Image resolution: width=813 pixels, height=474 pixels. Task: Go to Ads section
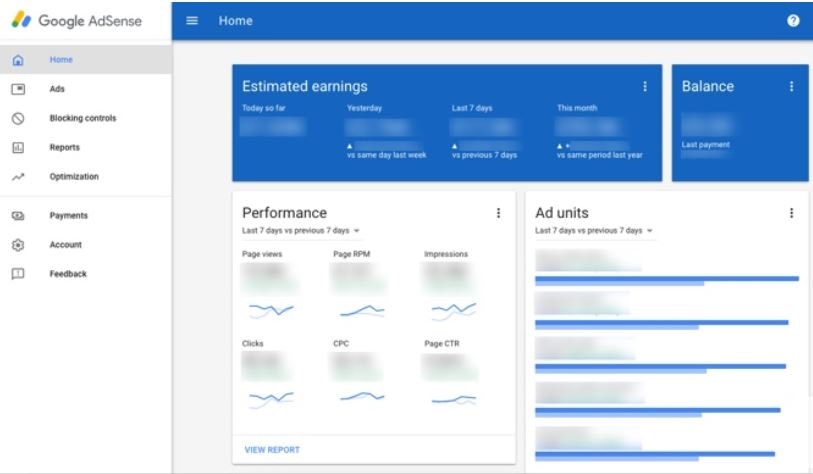coord(86,89)
